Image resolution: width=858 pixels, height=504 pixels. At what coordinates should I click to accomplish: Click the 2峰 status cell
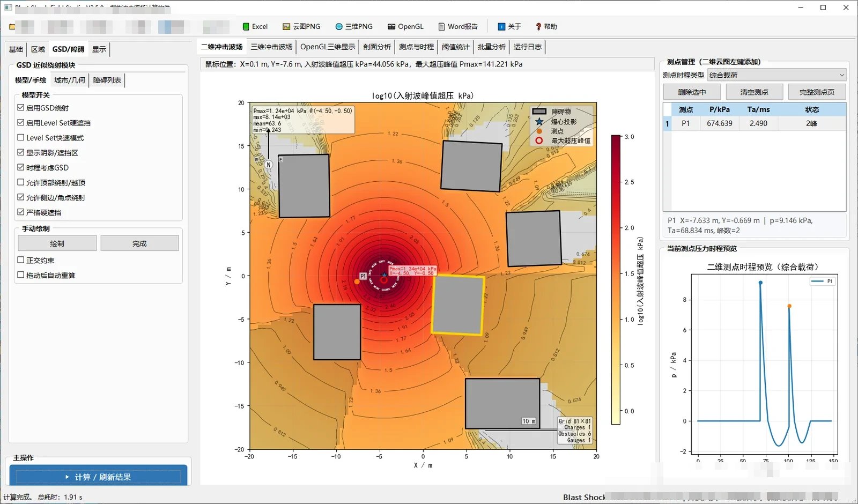(812, 123)
